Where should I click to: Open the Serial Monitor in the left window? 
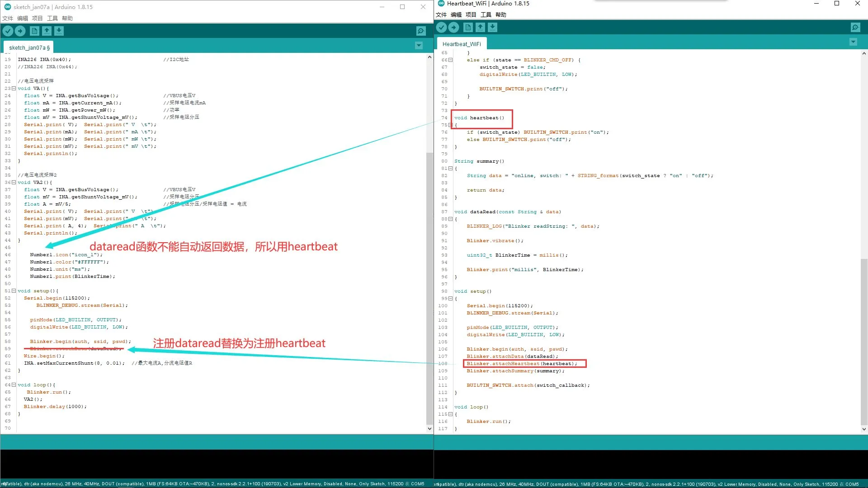(x=421, y=31)
